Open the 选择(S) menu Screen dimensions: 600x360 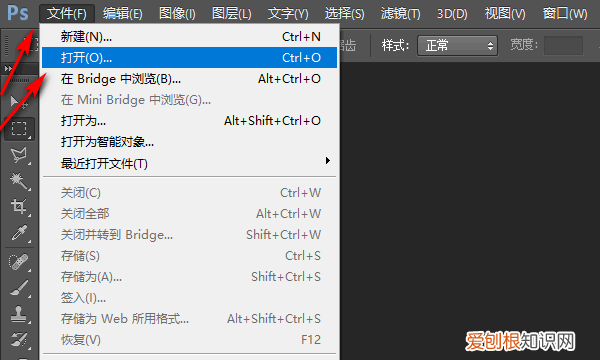point(344,14)
